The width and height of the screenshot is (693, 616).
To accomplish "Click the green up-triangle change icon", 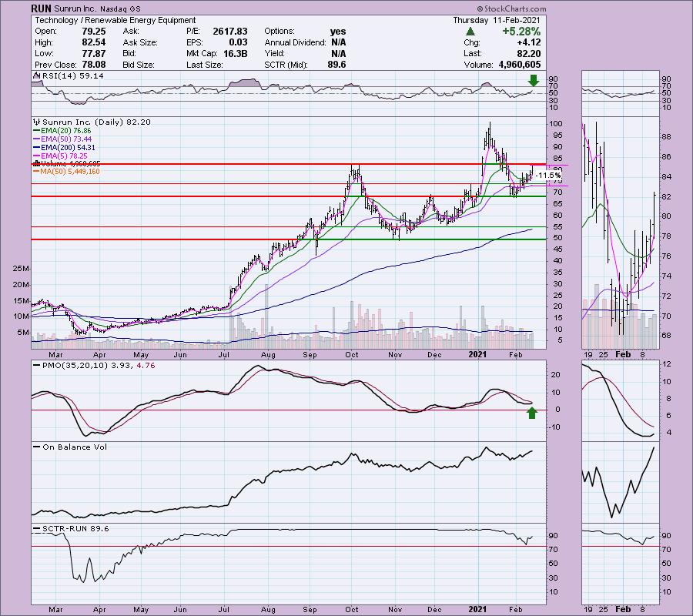I will click(x=470, y=32).
